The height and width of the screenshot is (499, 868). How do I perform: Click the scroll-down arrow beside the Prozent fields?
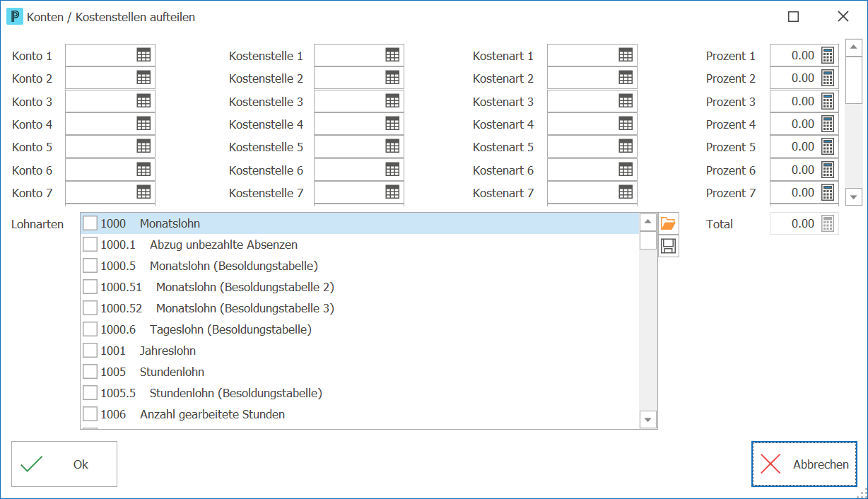pos(854,196)
